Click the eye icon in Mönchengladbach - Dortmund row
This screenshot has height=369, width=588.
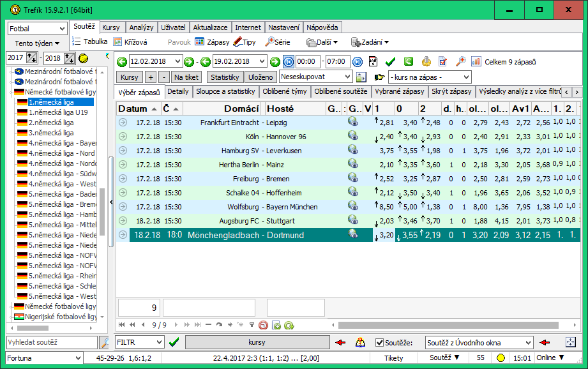pyautogui.click(x=352, y=234)
